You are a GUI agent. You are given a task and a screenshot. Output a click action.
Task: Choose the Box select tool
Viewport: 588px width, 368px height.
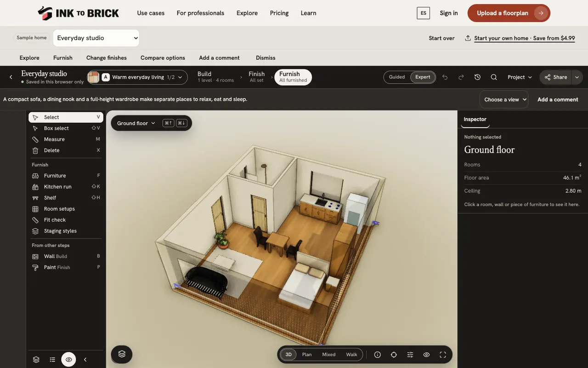[x=66, y=128]
